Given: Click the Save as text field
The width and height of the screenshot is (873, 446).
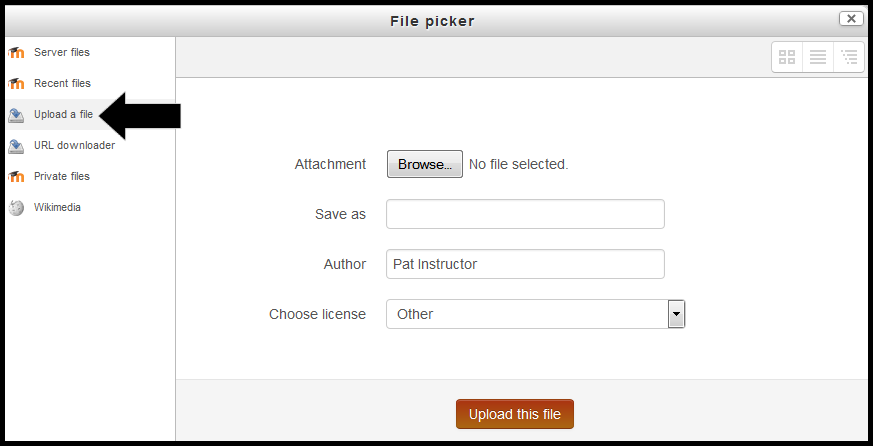Looking at the screenshot, I should click(526, 214).
